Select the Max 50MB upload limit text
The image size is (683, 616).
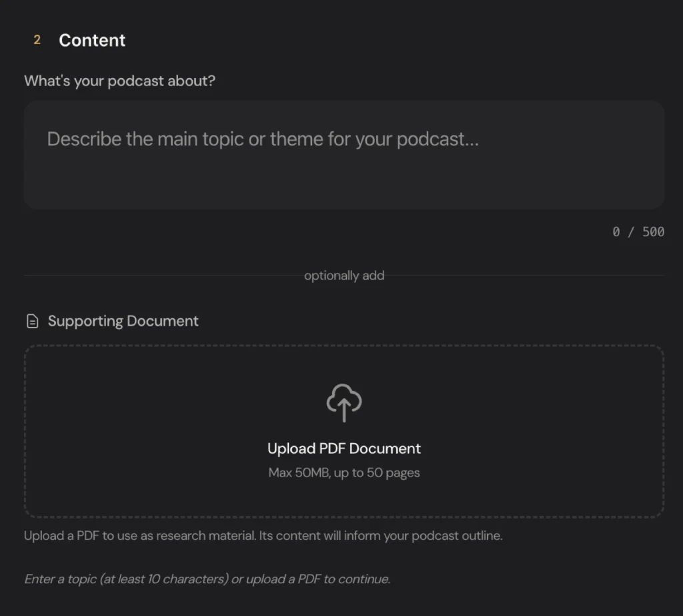(x=344, y=473)
